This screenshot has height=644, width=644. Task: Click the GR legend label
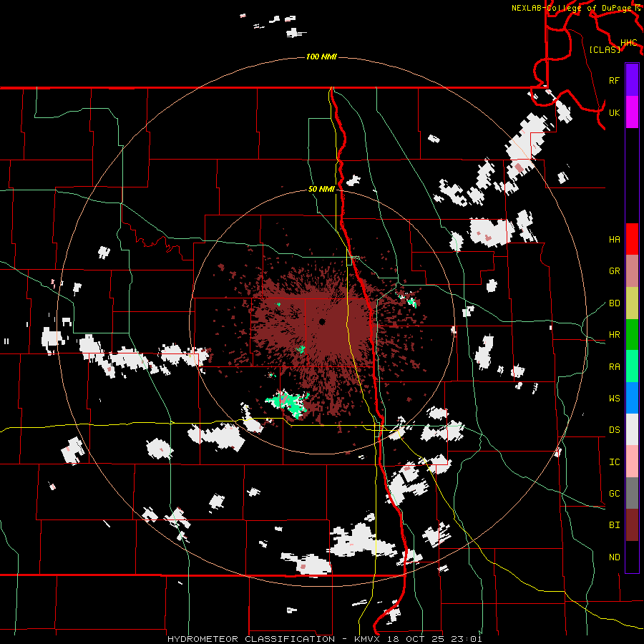tap(615, 271)
